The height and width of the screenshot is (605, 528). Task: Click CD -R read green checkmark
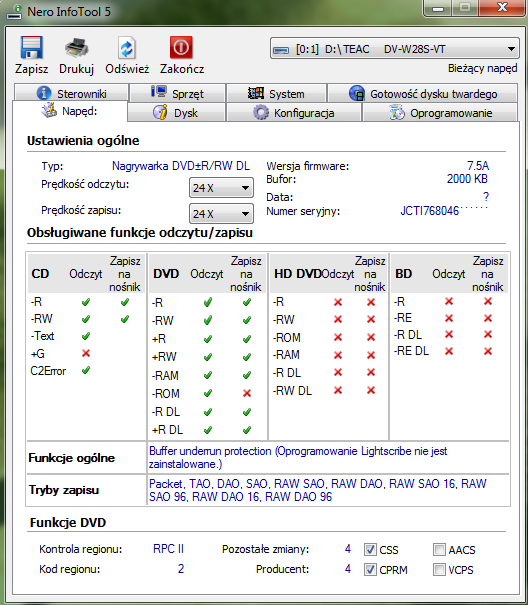tap(86, 302)
